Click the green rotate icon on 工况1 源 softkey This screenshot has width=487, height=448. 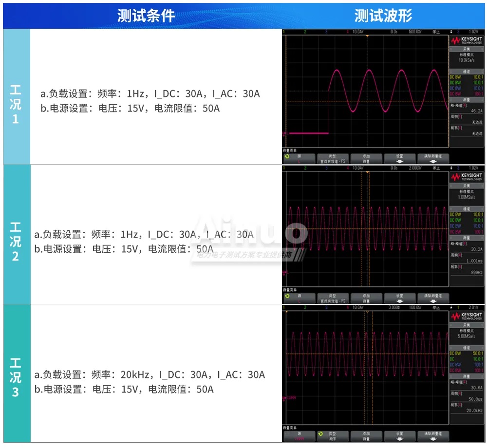pos(287,157)
